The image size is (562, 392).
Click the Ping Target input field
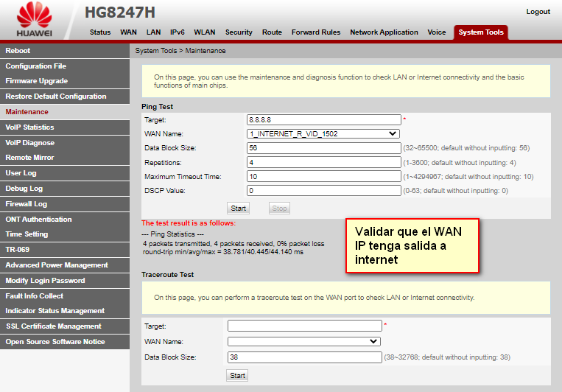point(323,119)
